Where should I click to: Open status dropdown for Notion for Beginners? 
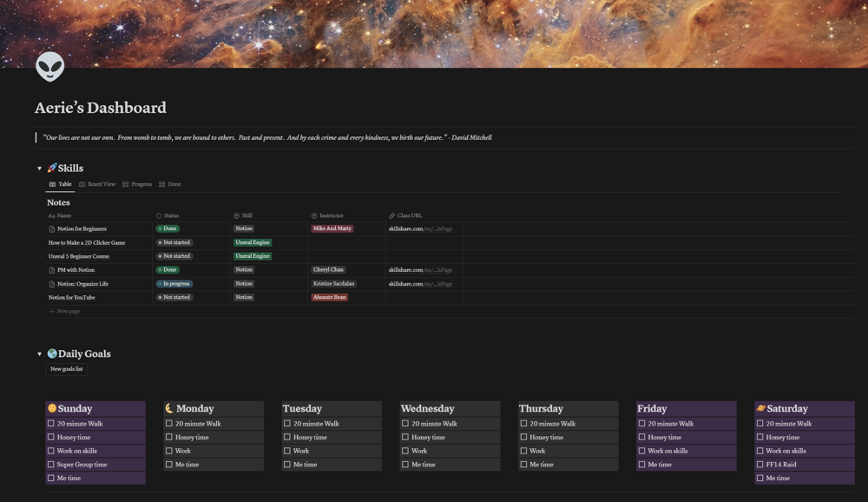click(x=168, y=228)
